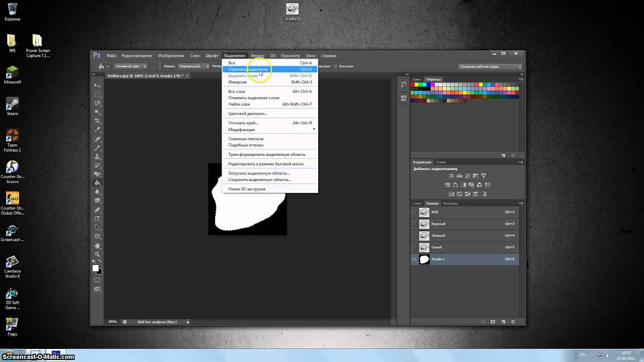Choose Сохранить выделенную область menu item
Image resolution: width=644 pixels, height=362 pixels.
[270, 179]
